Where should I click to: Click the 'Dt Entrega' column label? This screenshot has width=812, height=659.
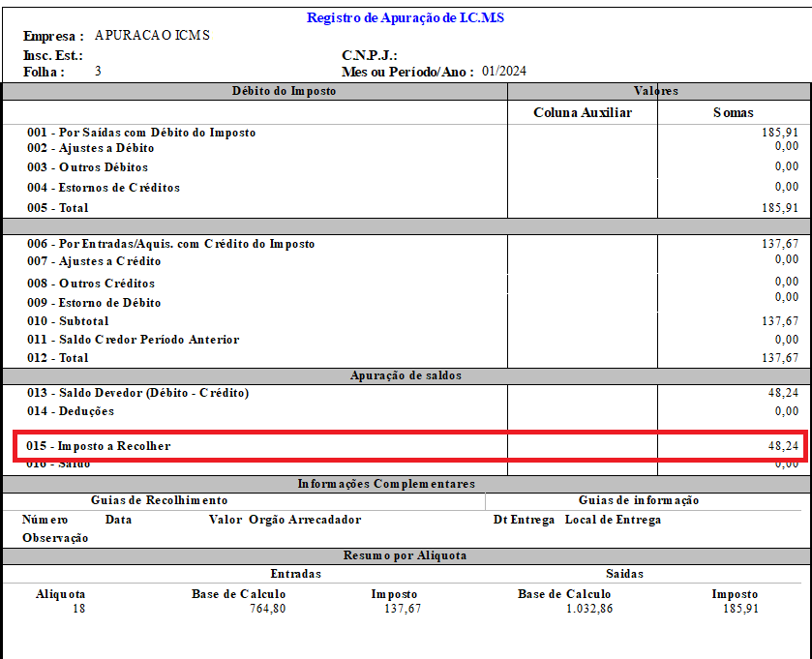(x=524, y=520)
